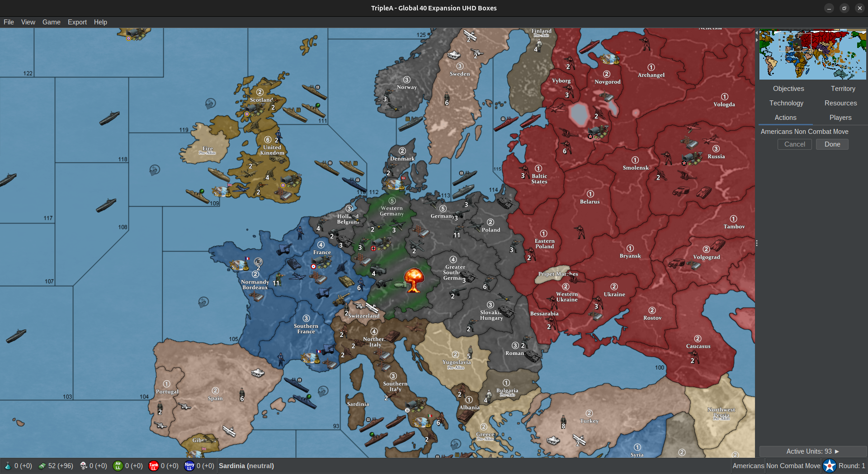Click the Ukraine territory label
Image resolution: width=868 pixels, height=474 pixels.
pyautogui.click(x=614, y=294)
